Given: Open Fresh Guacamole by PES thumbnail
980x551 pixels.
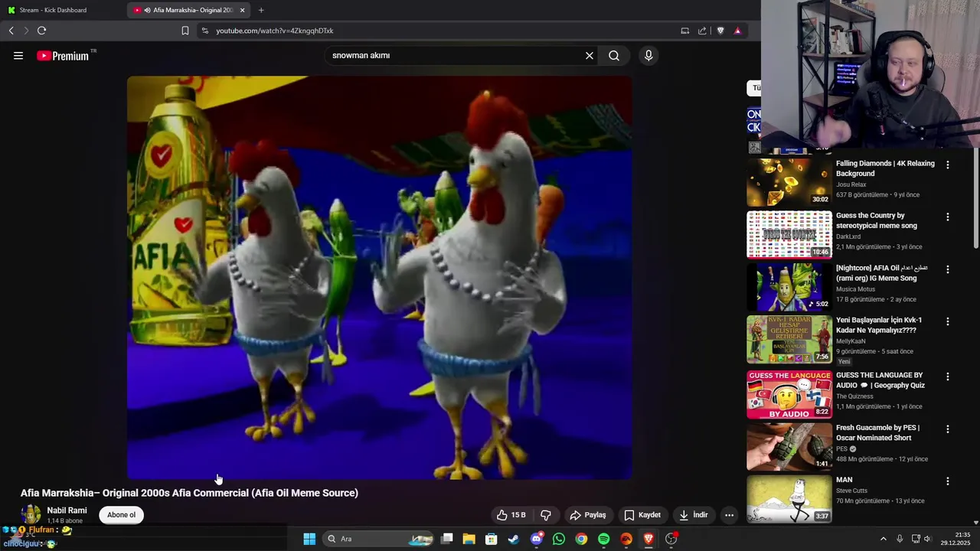Looking at the screenshot, I should pos(789,446).
